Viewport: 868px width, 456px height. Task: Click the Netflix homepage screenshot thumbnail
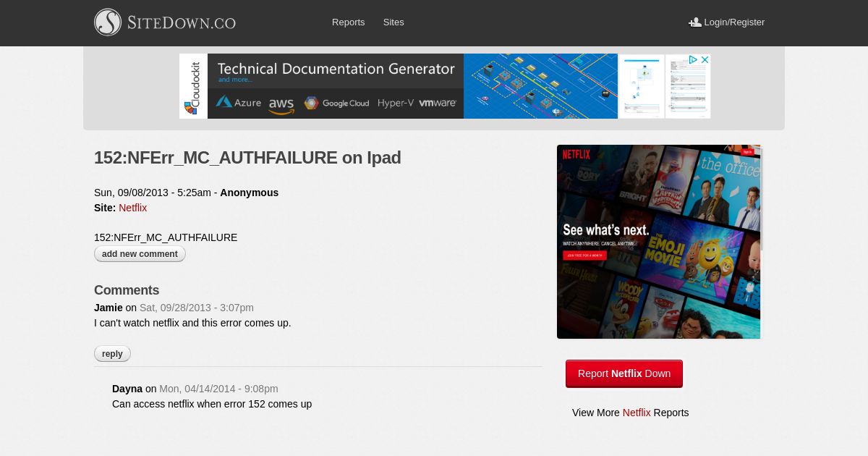(x=658, y=242)
